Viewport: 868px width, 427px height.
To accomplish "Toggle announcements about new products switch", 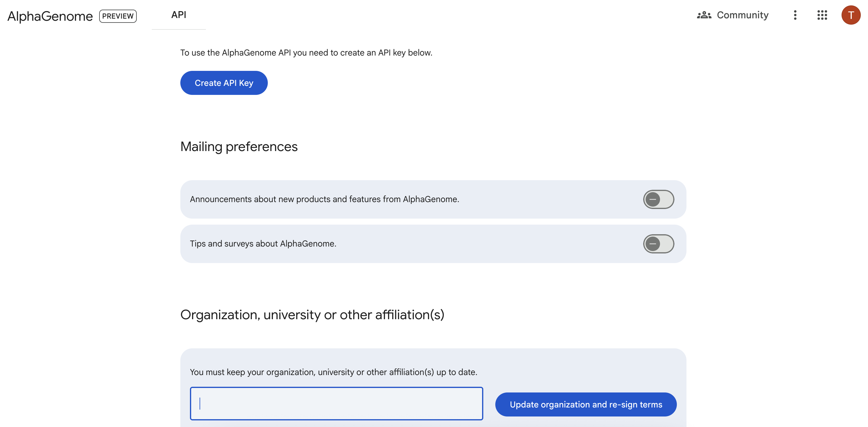I will tap(659, 199).
